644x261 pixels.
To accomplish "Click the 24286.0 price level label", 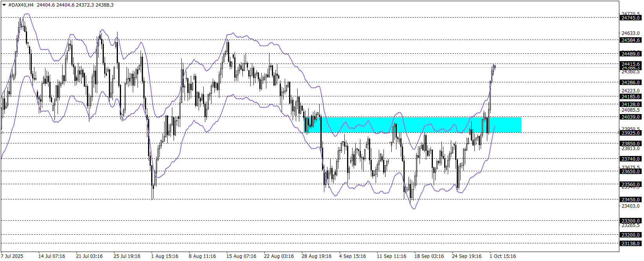I will pos(631,83).
